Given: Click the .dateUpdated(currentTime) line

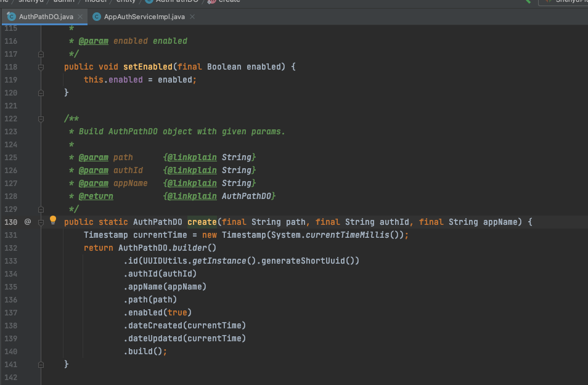Looking at the screenshot, I should (x=184, y=339).
